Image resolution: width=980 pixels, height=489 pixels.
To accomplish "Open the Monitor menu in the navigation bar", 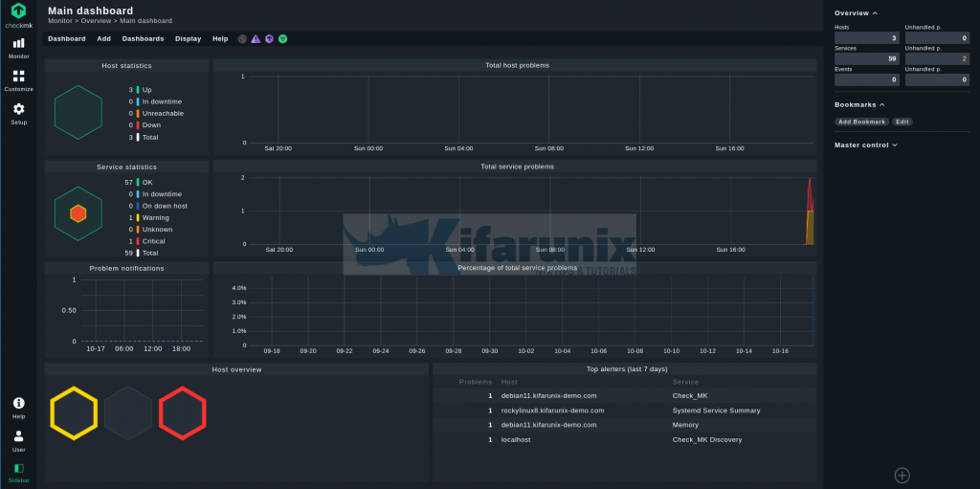I will [x=19, y=48].
